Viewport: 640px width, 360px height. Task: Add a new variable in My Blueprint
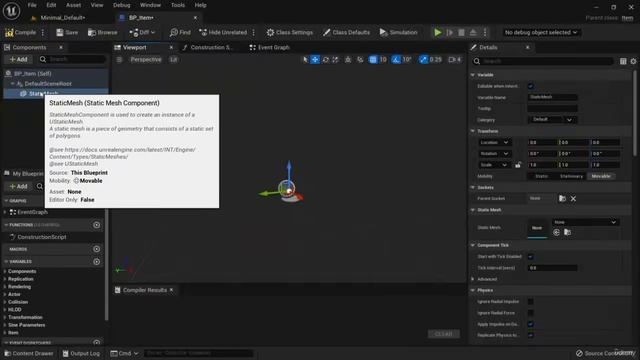[97, 262]
